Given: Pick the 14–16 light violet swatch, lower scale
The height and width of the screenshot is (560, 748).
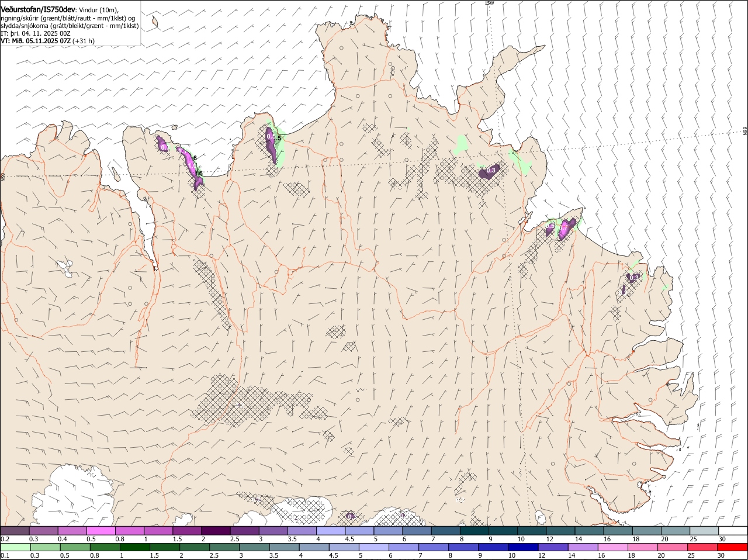Looking at the screenshot, I should tap(583, 548).
